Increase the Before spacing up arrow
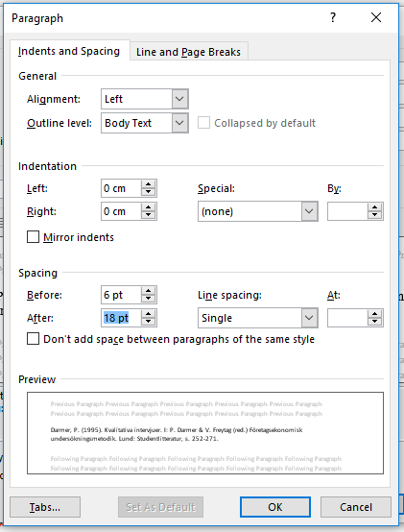 pyautogui.click(x=149, y=291)
